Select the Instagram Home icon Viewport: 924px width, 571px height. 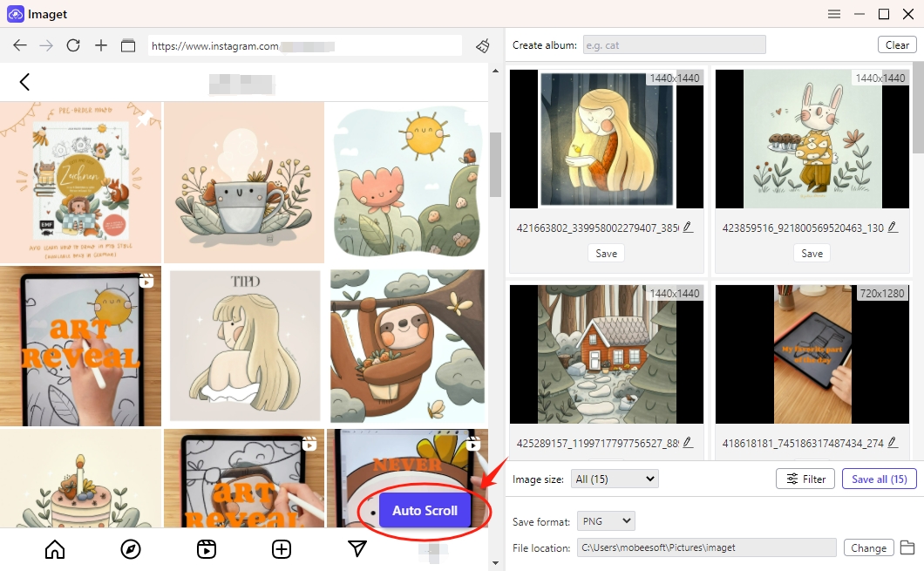(54, 550)
